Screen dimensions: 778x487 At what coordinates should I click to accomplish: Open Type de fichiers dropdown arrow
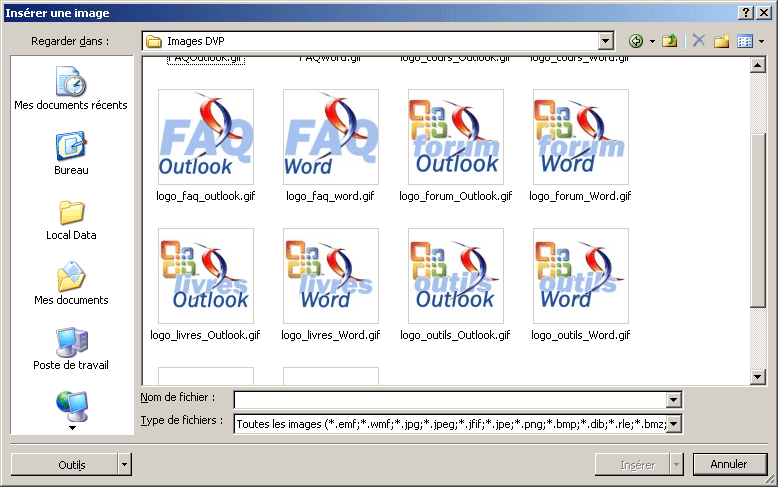pyautogui.click(x=674, y=424)
